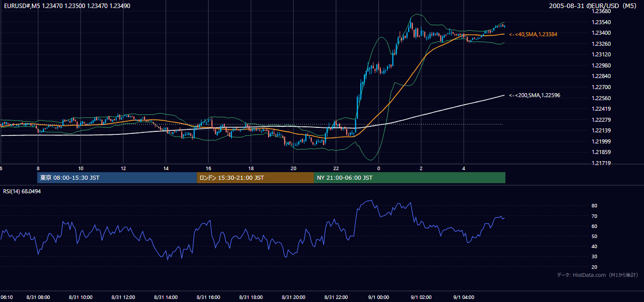This screenshot has width=644, height=302.
Task: Click RSI scale level 70
Action: pyautogui.click(x=594, y=216)
